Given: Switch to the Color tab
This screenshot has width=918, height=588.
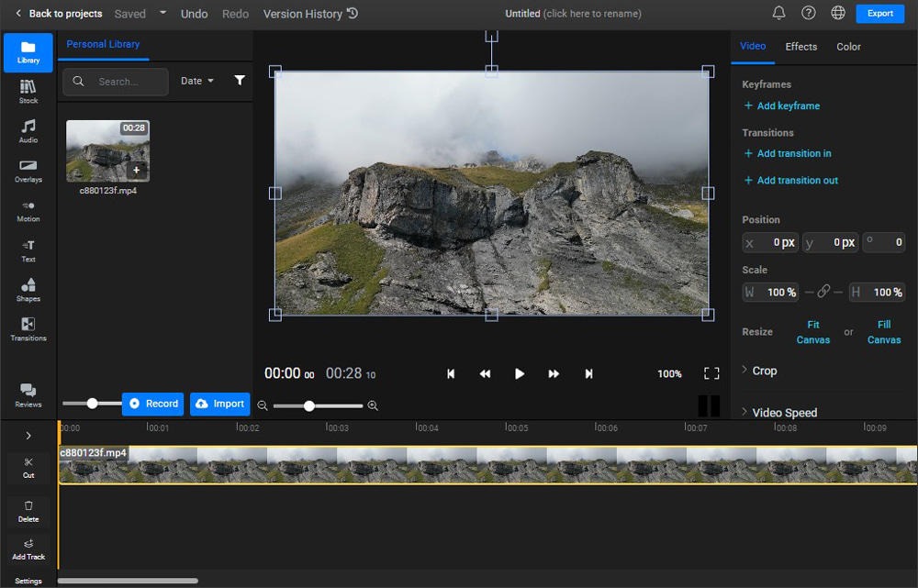Looking at the screenshot, I should (x=848, y=47).
